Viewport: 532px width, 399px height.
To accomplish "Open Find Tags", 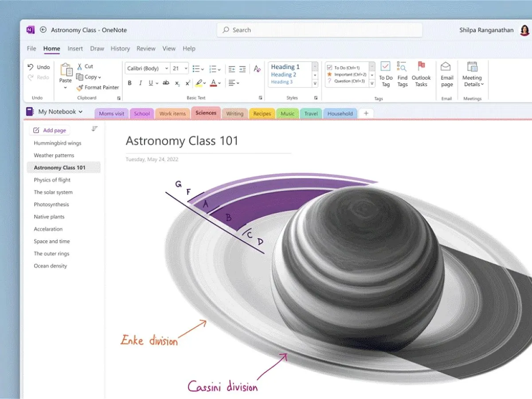I will 402,74.
